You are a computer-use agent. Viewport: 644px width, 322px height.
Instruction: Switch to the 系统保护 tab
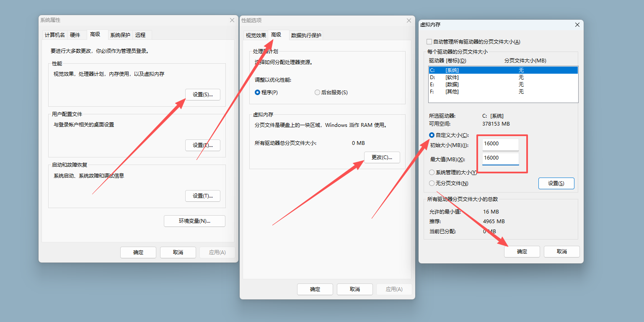[x=120, y=35]
